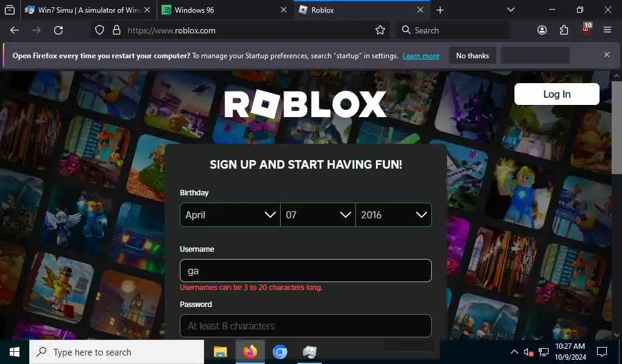Switch to the Windows 96 tab

(225, 10)
